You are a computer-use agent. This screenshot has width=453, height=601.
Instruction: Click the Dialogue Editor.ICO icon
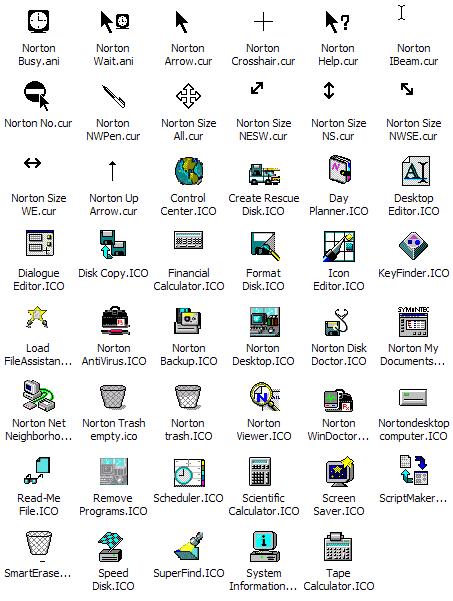(x=40, y=243)
